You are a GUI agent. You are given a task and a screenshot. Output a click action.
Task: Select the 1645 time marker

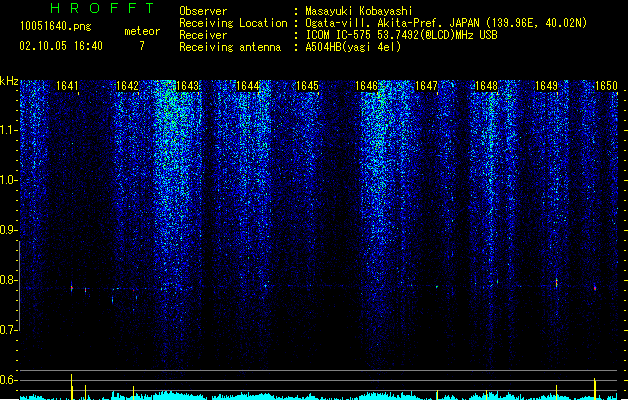[x=307, y=86]
